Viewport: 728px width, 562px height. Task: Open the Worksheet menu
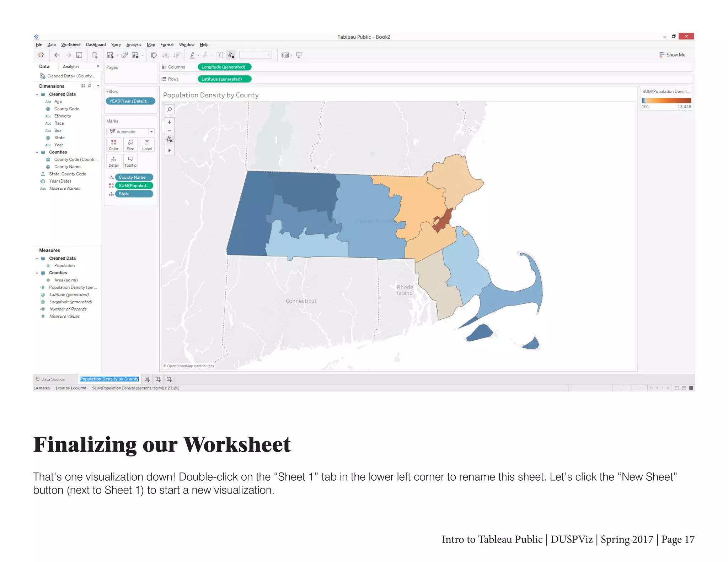point(71,45)
